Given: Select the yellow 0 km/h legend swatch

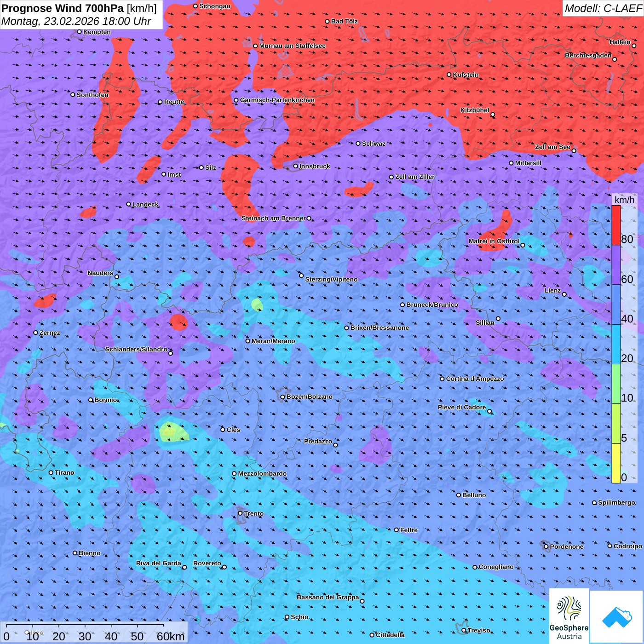Looking at the screenshot, I should [616, 463].
